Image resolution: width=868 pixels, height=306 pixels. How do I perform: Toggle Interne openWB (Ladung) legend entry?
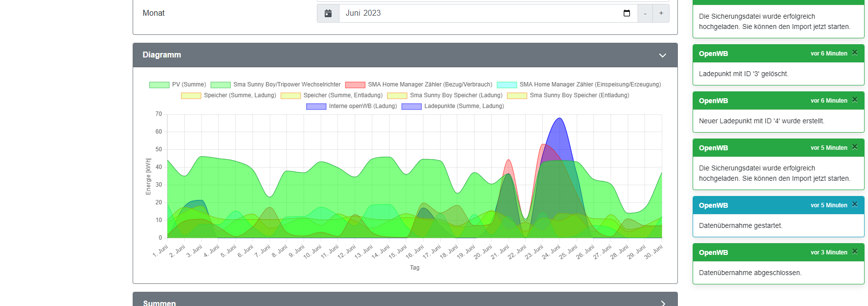(351, 106)
